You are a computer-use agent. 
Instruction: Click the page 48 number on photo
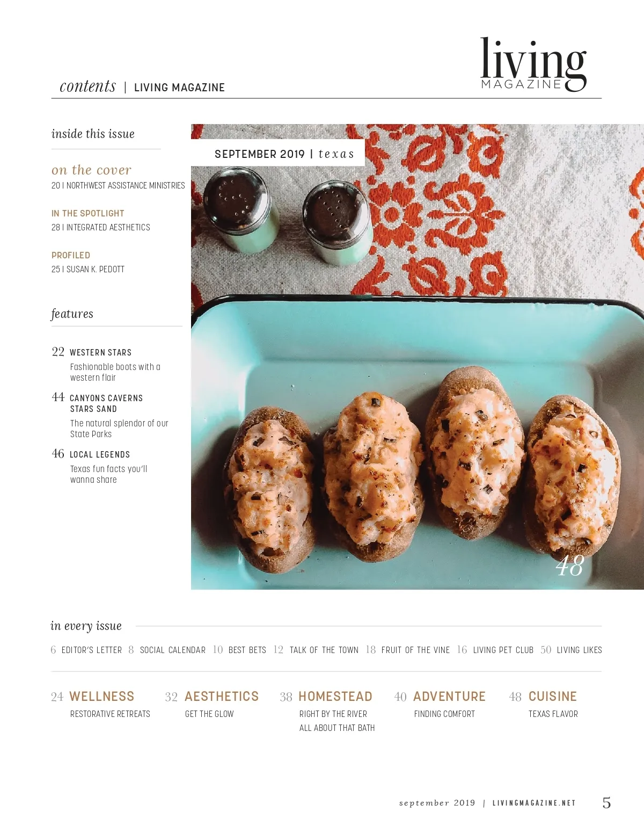[569, 566]
